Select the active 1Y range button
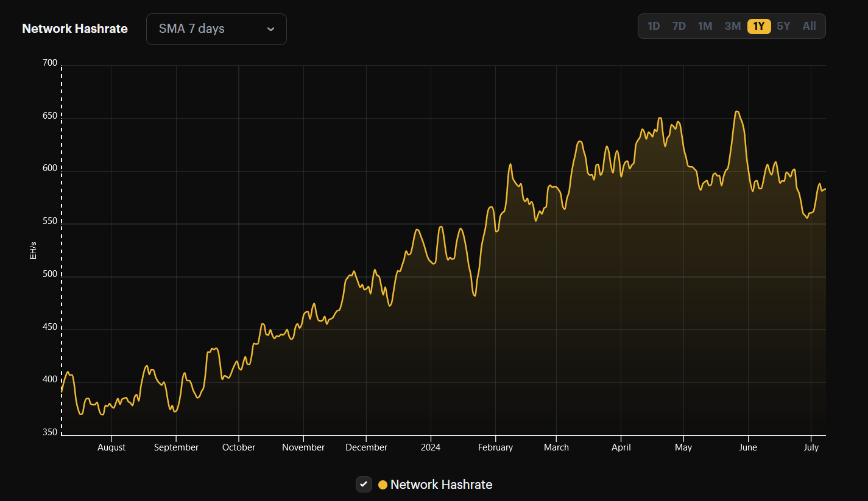 tap(759, 26)
